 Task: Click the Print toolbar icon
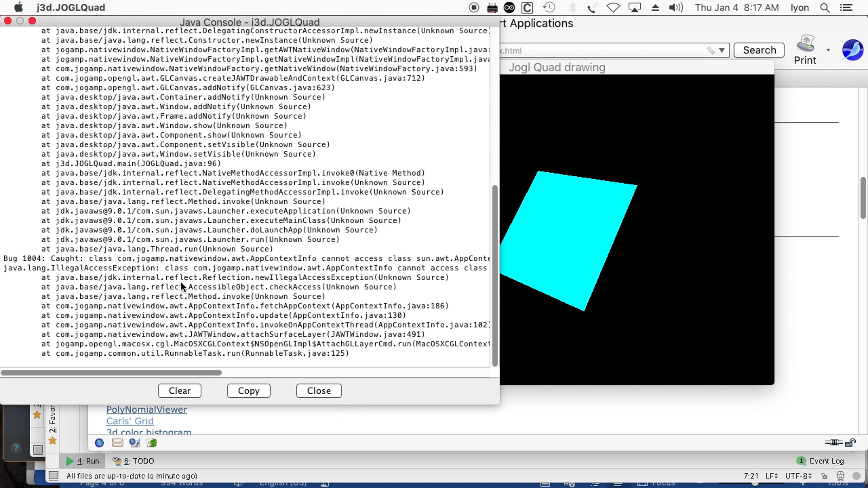[805, 51]
